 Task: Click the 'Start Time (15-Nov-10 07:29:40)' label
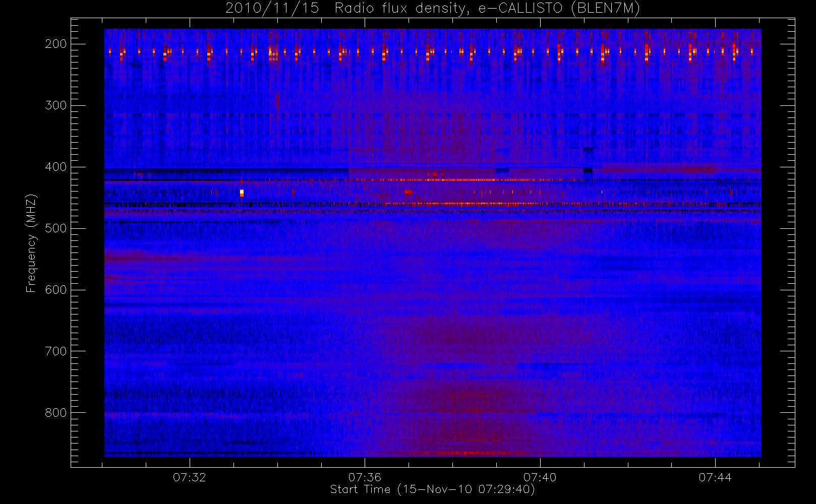click(x=432, y=489)
